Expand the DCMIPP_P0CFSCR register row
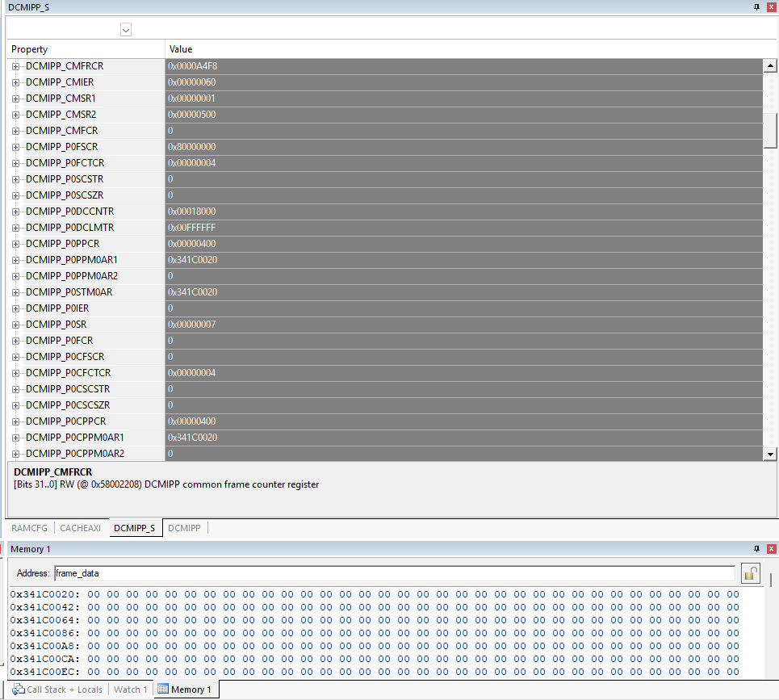This screenshot has height=700, width=779. click(x=16, y=357)
